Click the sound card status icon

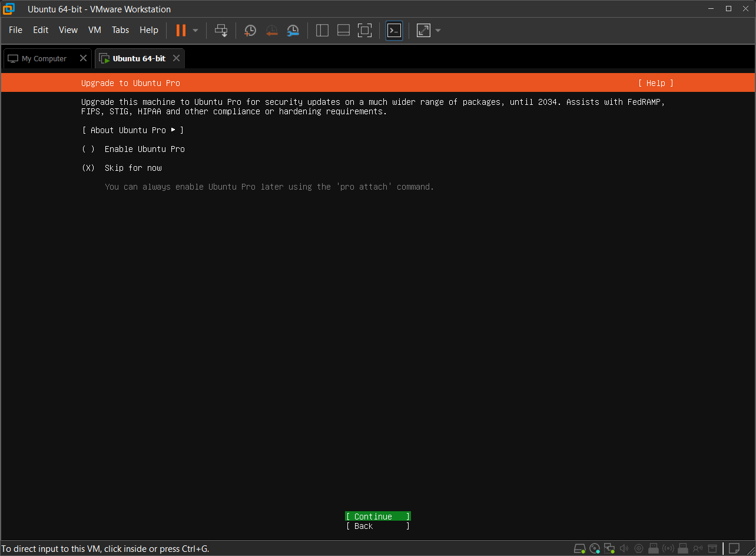click(624, 549)
